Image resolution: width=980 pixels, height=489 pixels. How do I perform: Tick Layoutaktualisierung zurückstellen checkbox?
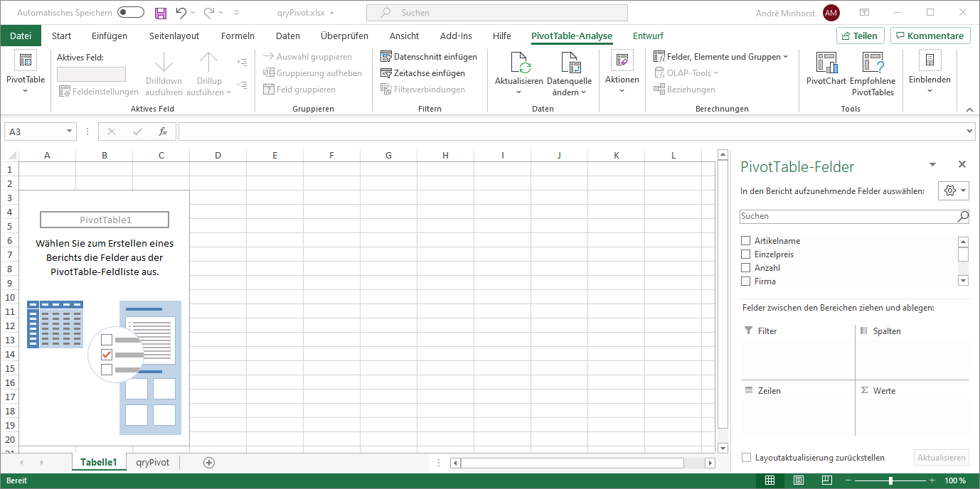pyautogui.click(x=745, y=458)
